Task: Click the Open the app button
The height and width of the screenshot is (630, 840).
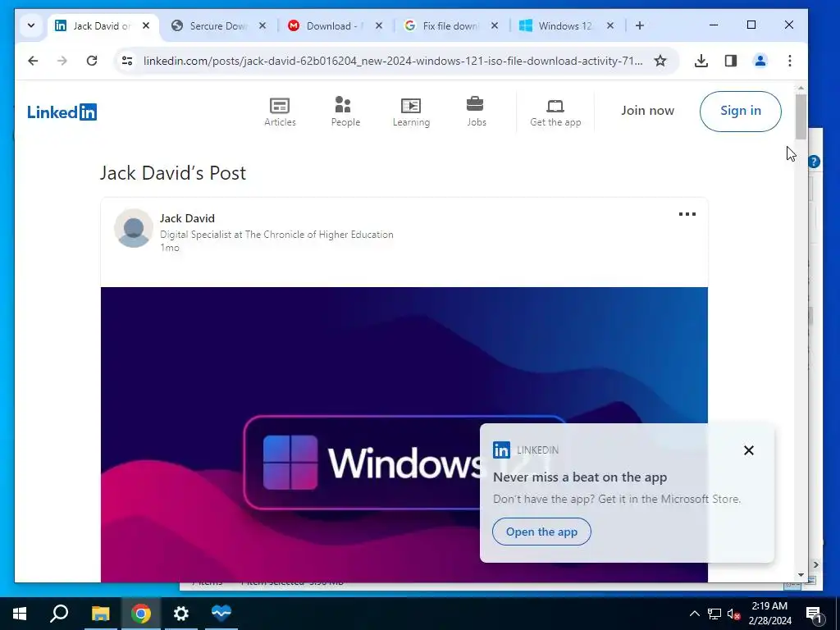Action: click(x=541, y=532)
